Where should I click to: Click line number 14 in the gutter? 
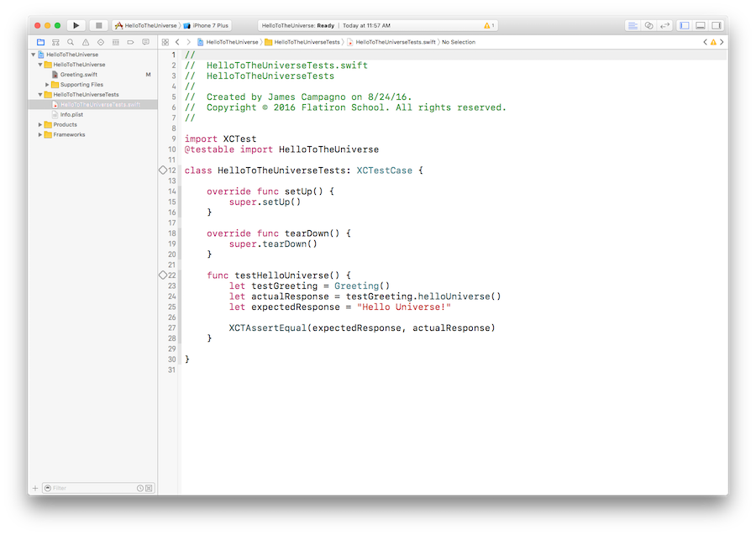click(x=171, y=191)
